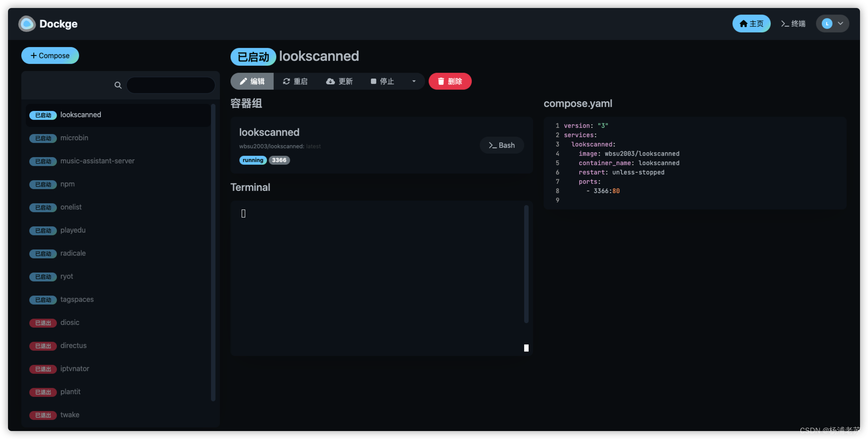Select the onelist stack
Image resolution: width=868 pixels, height=439 pixels.
(x=118, y=207)
